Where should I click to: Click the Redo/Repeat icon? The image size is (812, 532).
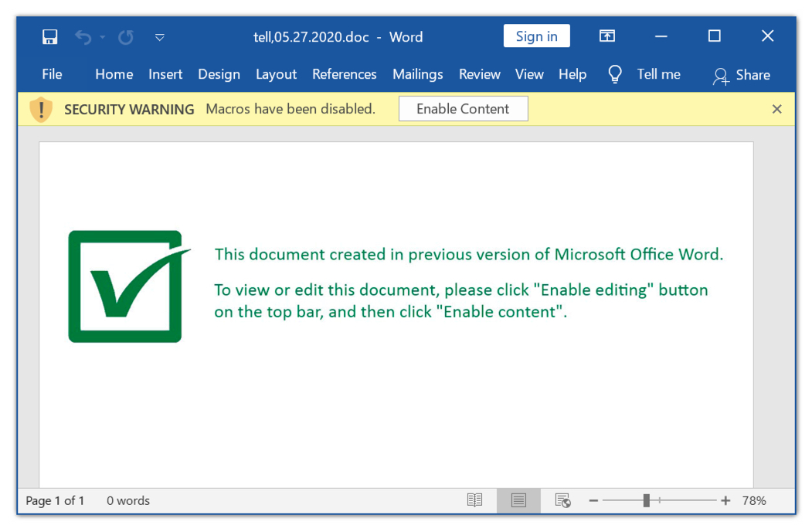click(x=125, y=37)
